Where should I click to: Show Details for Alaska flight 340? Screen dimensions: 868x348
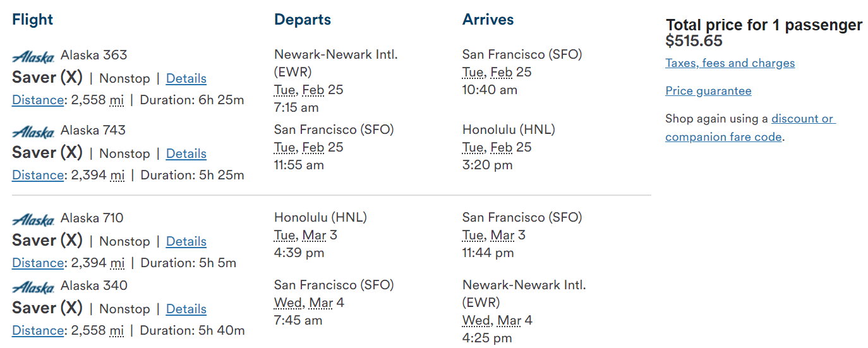coord(186,309)
